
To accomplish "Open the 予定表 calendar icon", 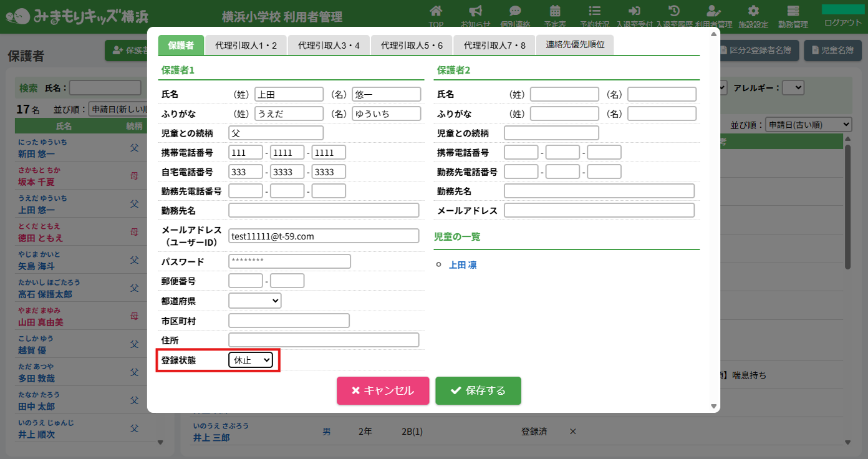I will tap(554, 11).
